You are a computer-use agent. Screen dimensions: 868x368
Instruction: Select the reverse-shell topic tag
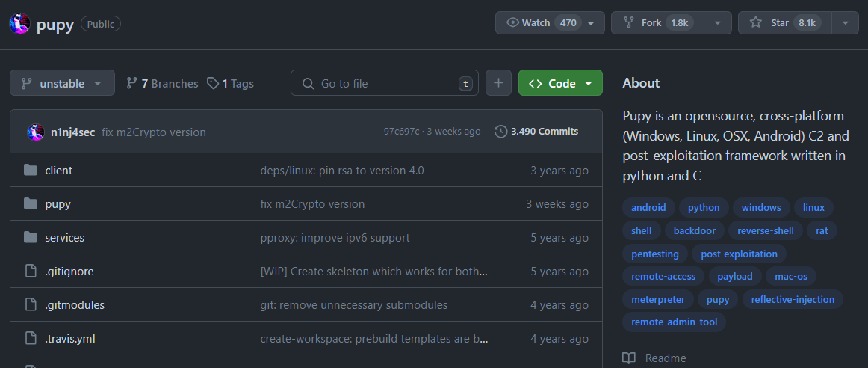[x=766, y=231]
